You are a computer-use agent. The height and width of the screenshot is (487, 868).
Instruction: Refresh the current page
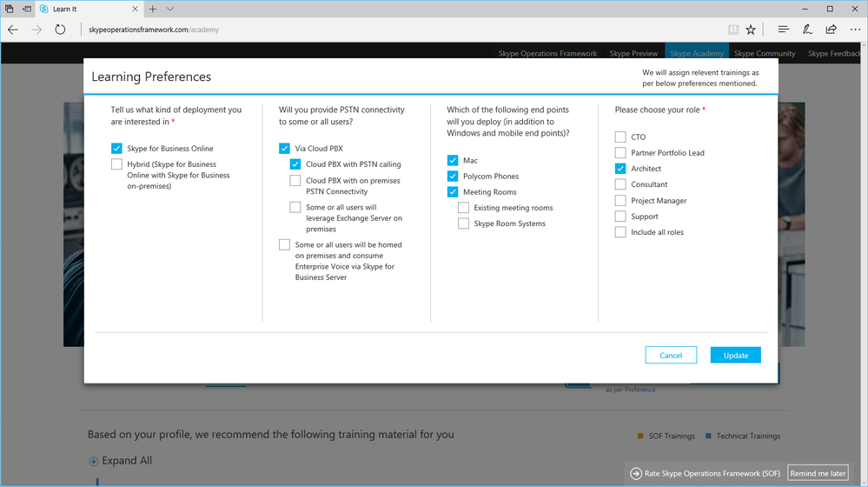(60, 30)
